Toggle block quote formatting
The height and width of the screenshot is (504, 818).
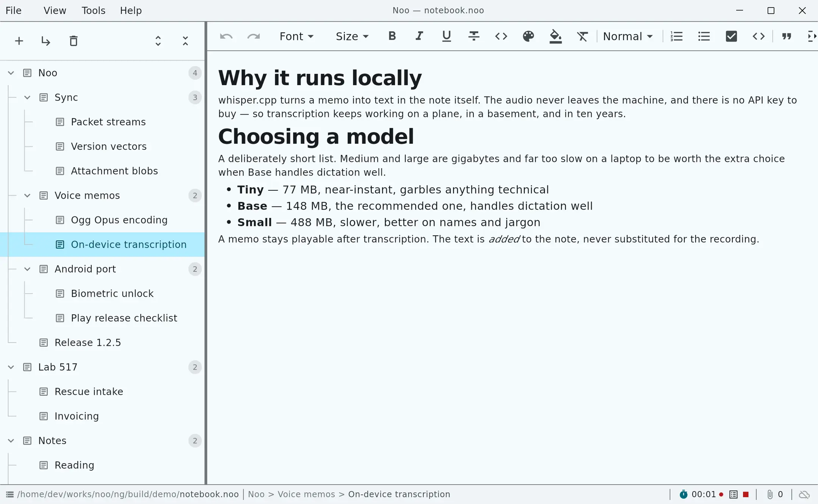[x=787, y=36]
